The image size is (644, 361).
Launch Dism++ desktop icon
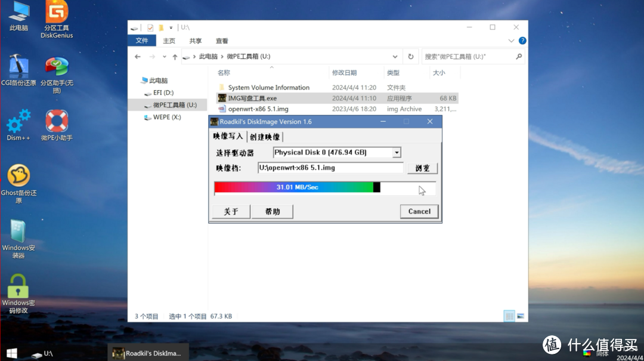pos(18,125)
